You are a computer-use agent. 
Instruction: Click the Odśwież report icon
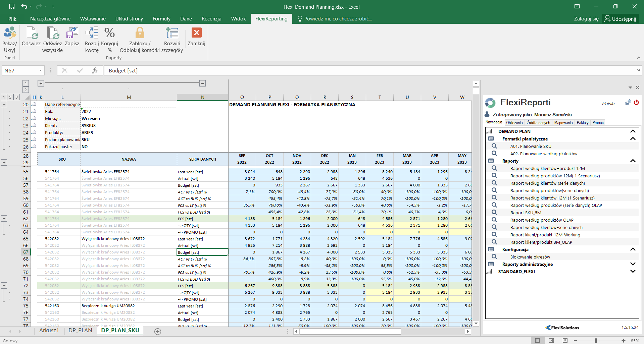coord(31,34)
